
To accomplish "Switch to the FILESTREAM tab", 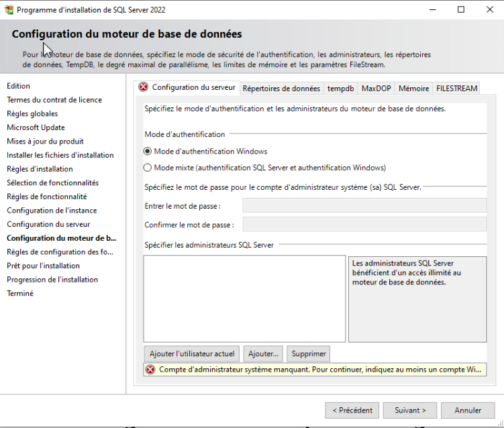I will [x=456, y=89].
